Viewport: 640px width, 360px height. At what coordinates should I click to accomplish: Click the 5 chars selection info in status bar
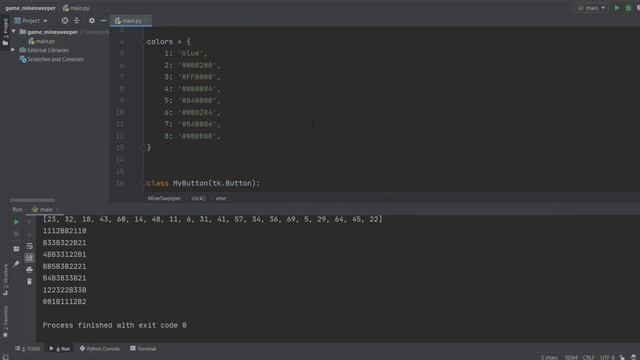coord(549,357)
